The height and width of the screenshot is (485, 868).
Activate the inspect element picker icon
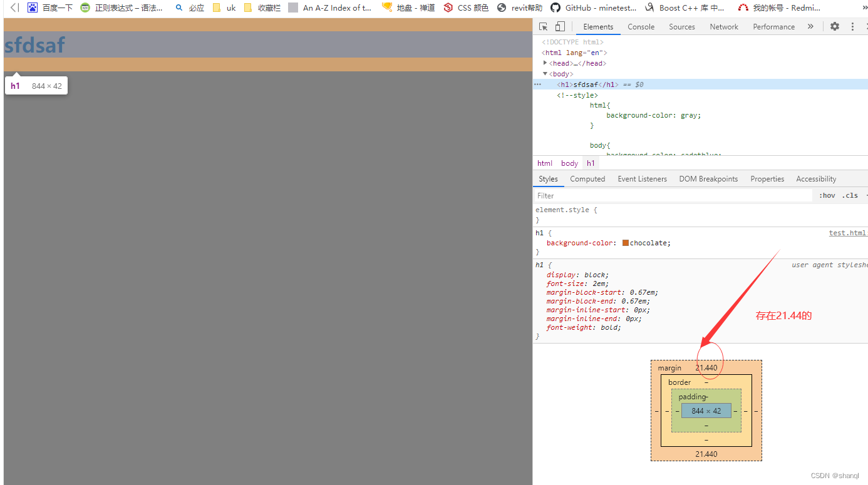(543, 26)
